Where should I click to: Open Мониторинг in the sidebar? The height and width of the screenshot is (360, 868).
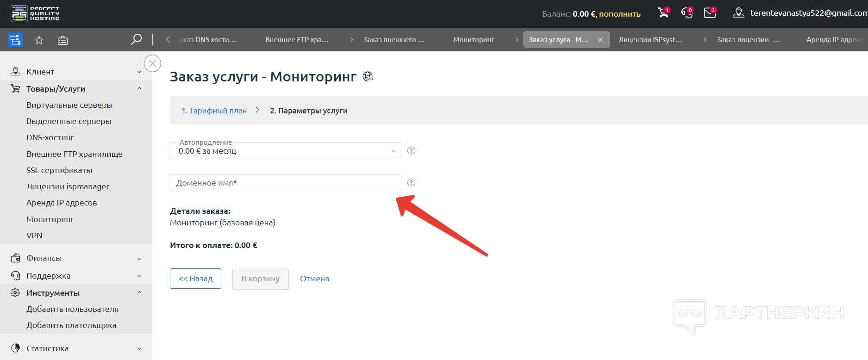coord(50,219)
